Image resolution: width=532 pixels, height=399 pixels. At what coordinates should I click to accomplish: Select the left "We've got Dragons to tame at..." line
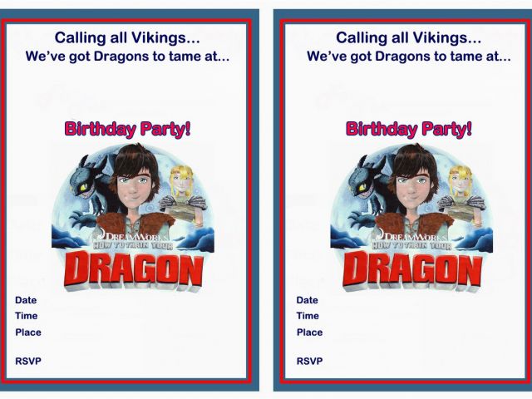coord(127,57)
